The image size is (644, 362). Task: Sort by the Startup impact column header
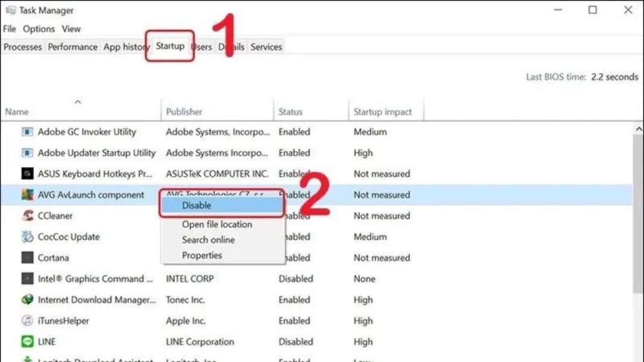click(x=386, y=111)
